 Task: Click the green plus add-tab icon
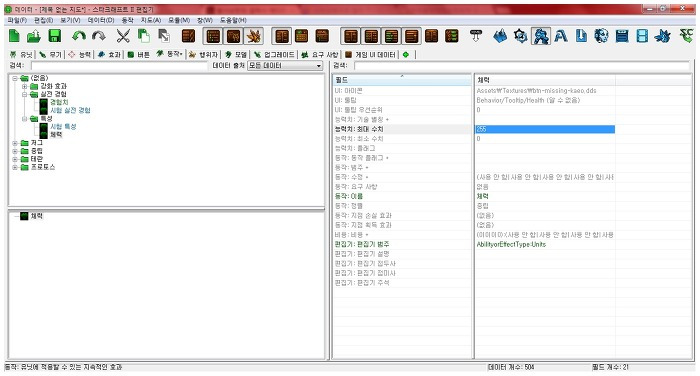pyautogui.click(x=406, y=54)
